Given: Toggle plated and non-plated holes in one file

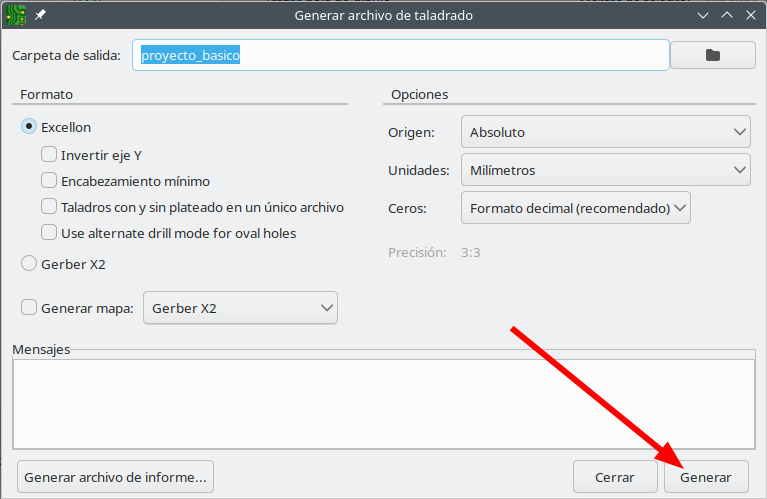Looking at the screenshot, I should click(49, 207).
